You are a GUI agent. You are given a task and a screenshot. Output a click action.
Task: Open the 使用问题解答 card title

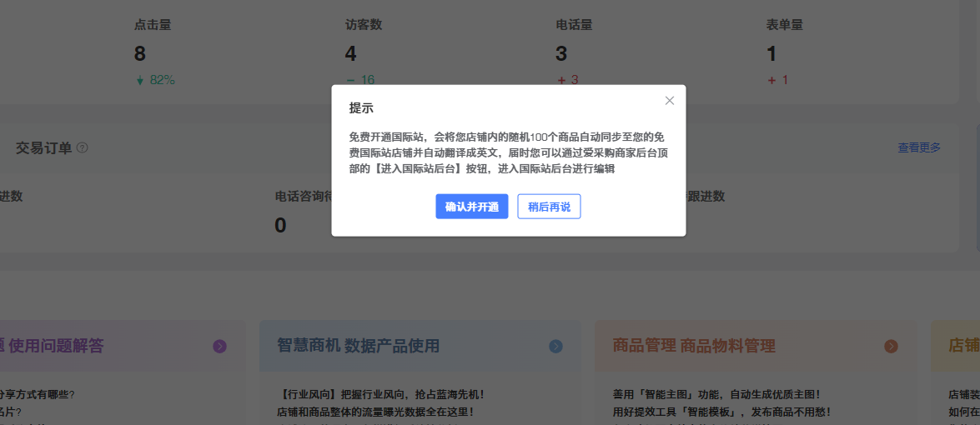click(55, 346)
